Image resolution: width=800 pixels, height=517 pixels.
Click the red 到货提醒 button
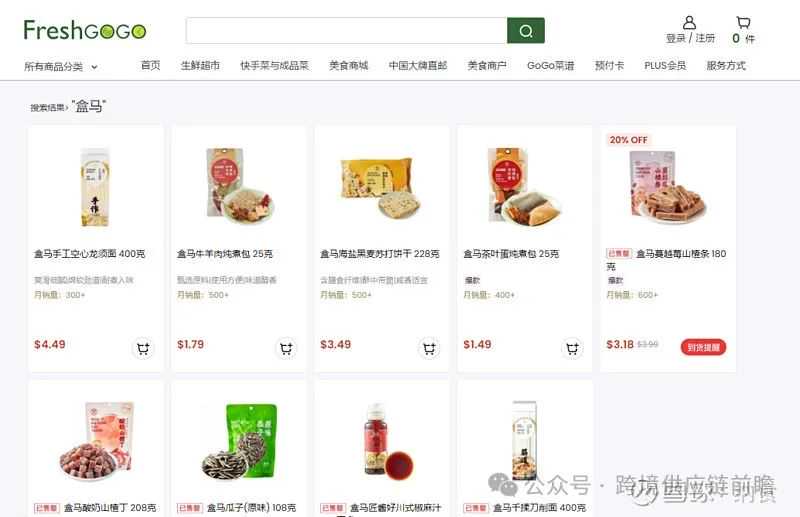703,347
